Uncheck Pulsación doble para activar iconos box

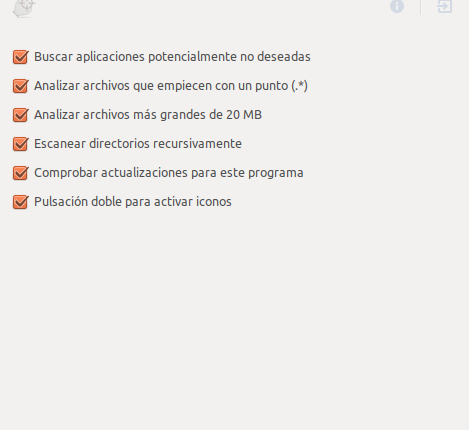click(x=20, y=202)
